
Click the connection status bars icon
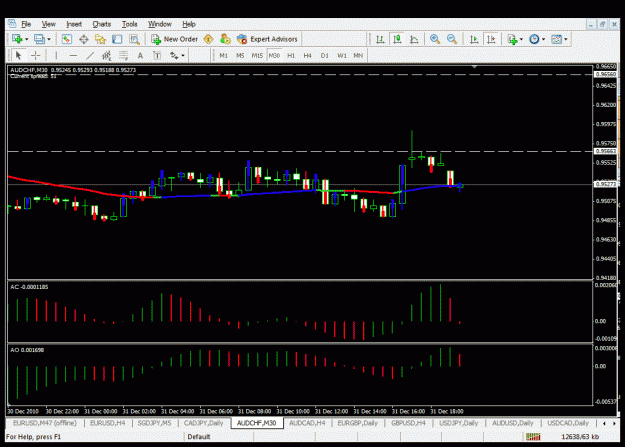(x=533, y=437)
